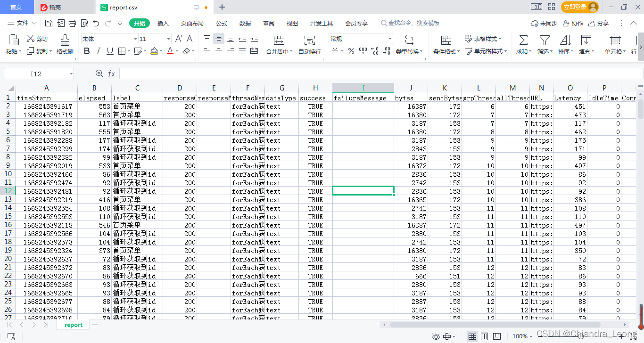Click the Percent style icon
This screenshot has width=644, height=343.
[351, 51]
